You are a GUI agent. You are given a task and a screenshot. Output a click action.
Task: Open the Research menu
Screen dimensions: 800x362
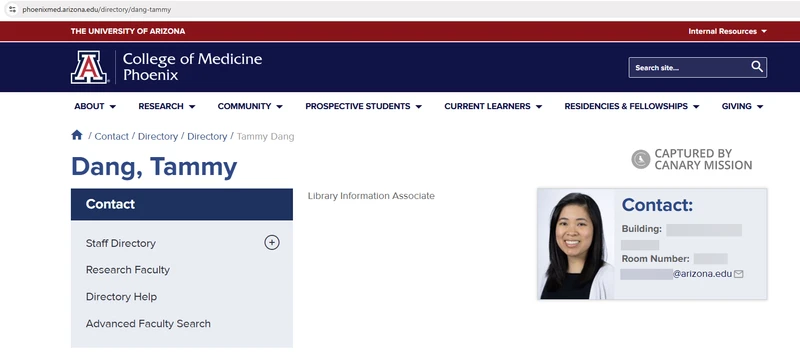coord(167,106)
